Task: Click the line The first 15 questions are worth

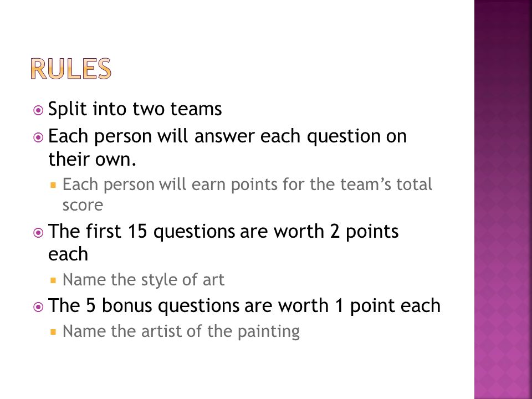Action: (223, 232)
